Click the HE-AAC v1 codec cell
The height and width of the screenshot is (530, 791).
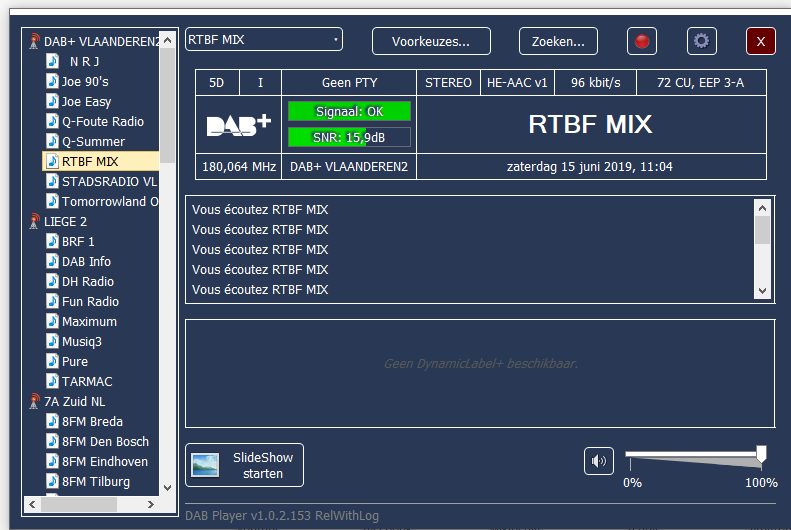click(517, 83)
